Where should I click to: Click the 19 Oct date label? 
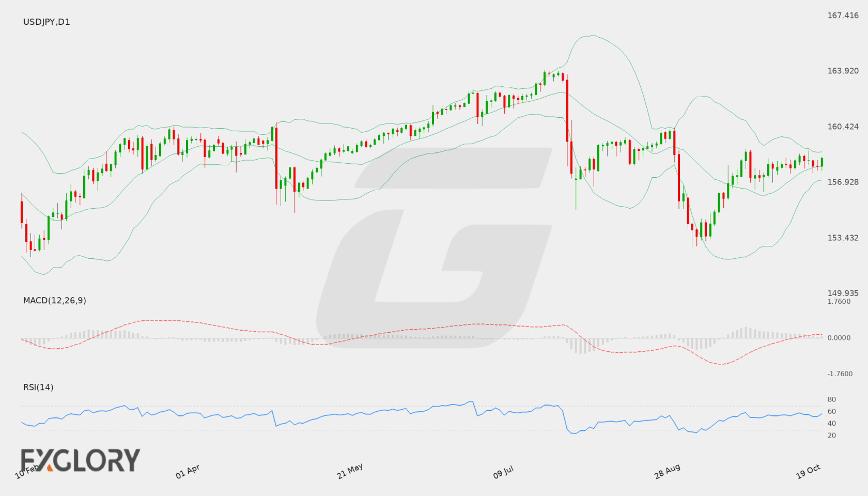[808, 471]
